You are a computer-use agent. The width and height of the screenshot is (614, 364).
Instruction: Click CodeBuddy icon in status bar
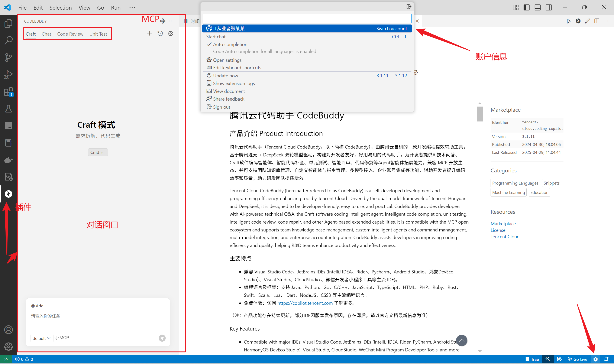coord(595,359)
